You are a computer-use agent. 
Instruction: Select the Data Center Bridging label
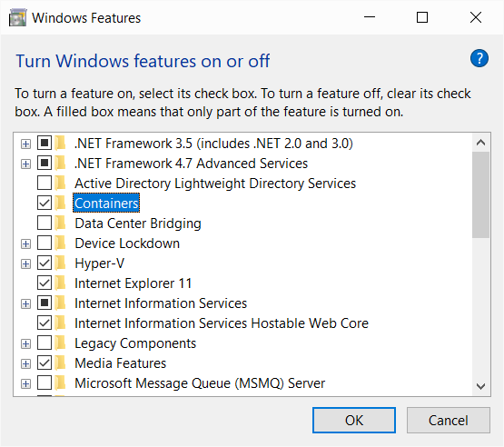pyautogui.click(x=138, y=223)
